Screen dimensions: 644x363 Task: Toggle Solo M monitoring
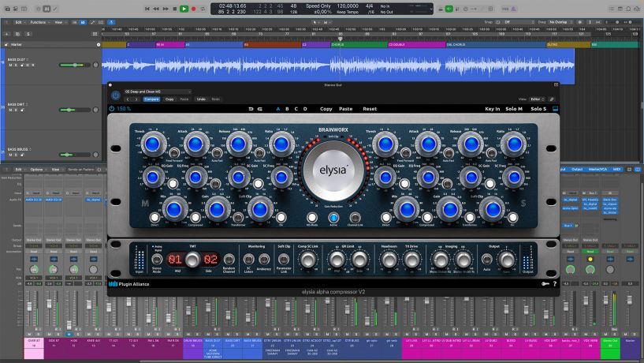(x=514, y=109)
